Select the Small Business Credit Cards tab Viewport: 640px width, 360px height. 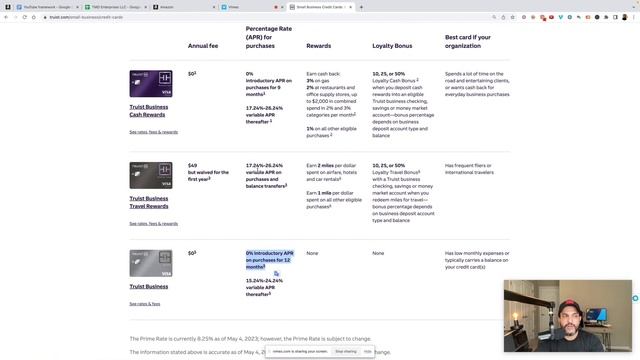(320, 7)
